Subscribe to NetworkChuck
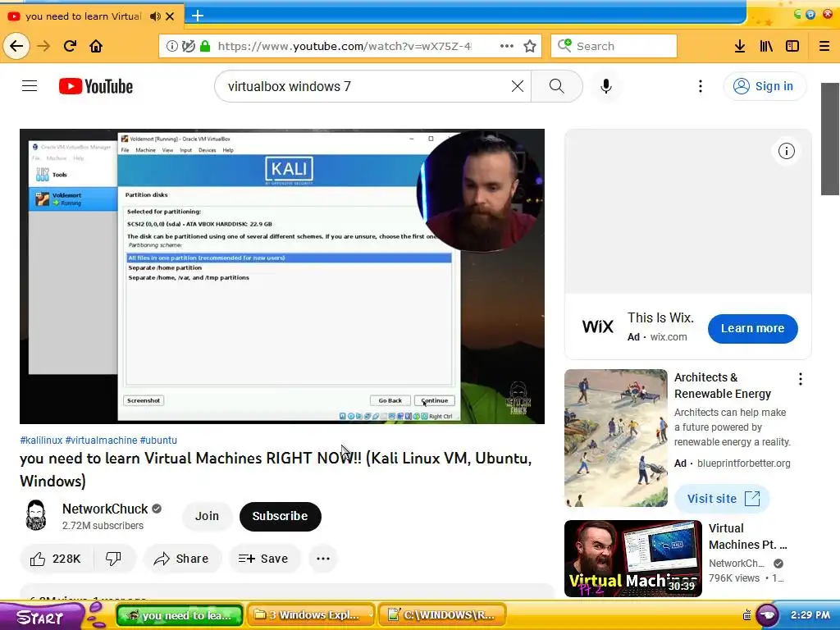 tap(281, 516)
